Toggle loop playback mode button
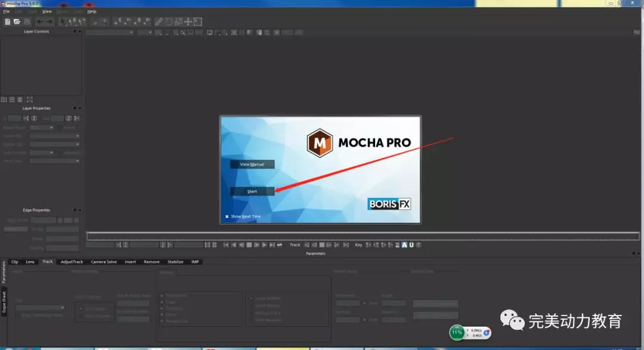Image resolution: width=644 pixels, height=350 pixels. [x=280, y=245]
